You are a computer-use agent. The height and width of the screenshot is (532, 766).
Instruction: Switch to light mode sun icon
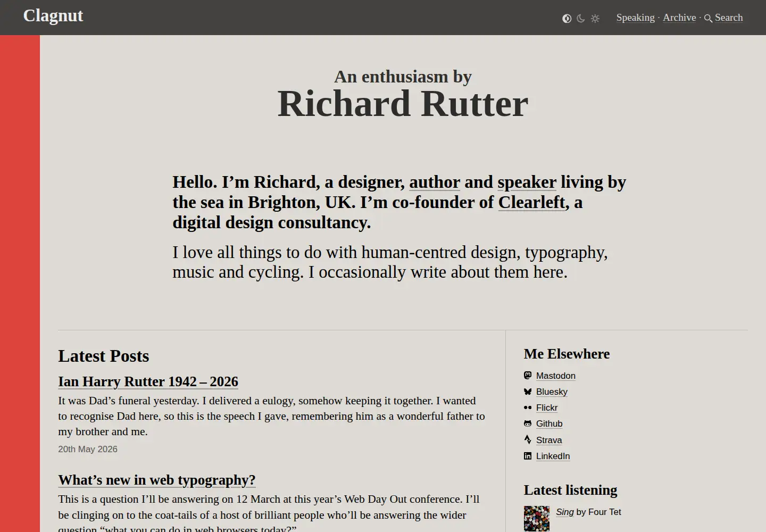(595, 19)
